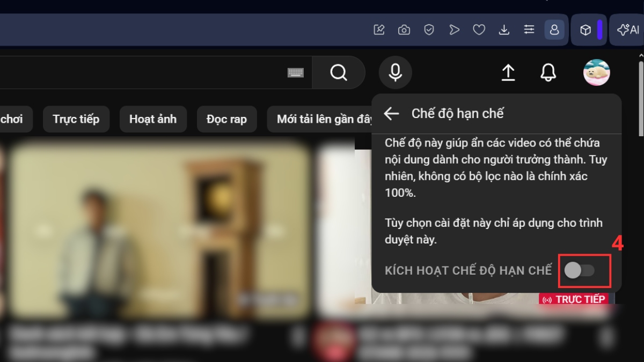Open the browser downloads icon
The image size is (644, 362).
tap(504, 29)
